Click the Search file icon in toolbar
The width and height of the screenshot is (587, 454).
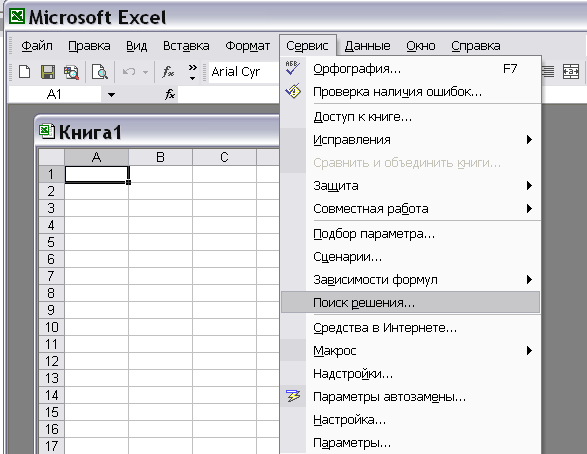point(71,71)
